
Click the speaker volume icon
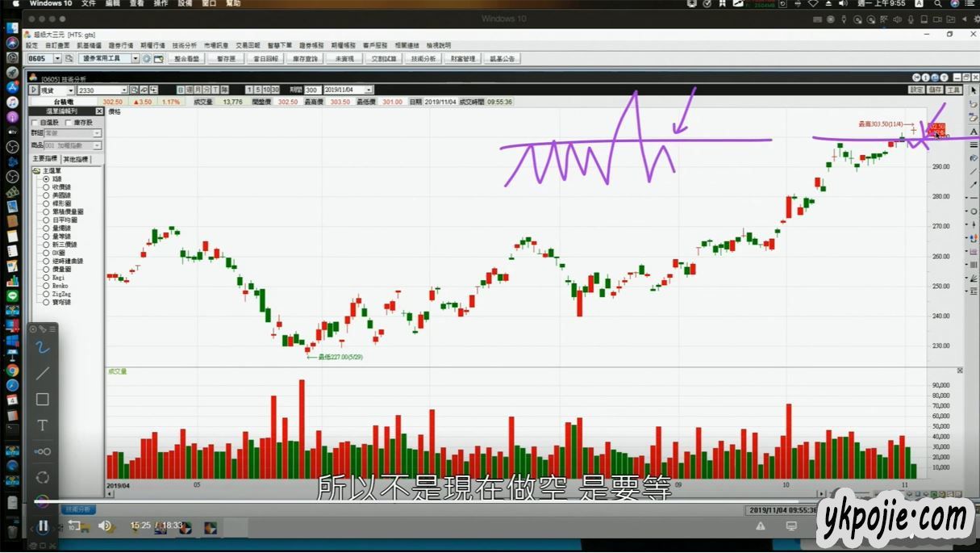[104, 526]
